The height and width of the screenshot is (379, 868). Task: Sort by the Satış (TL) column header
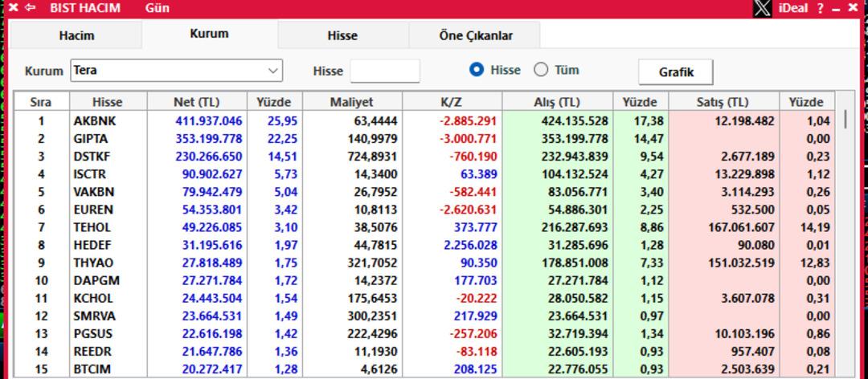[x=724, y=102]
